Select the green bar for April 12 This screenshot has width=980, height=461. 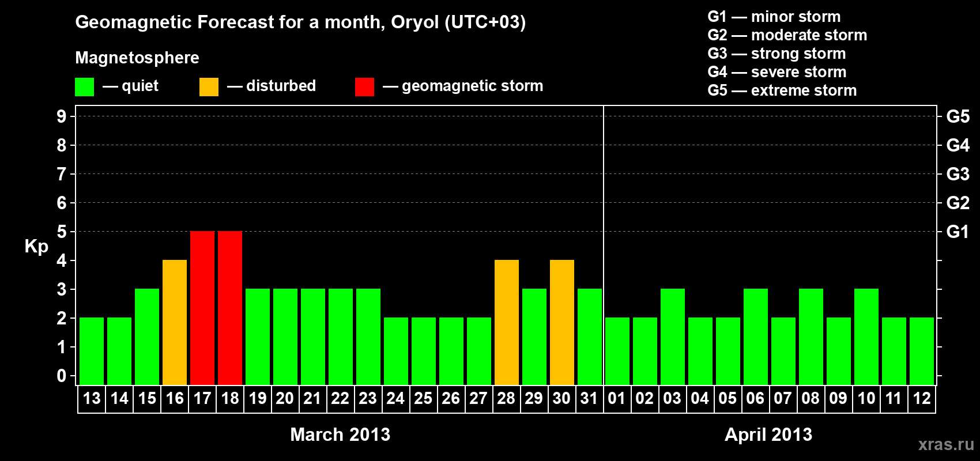coord(922,352)
